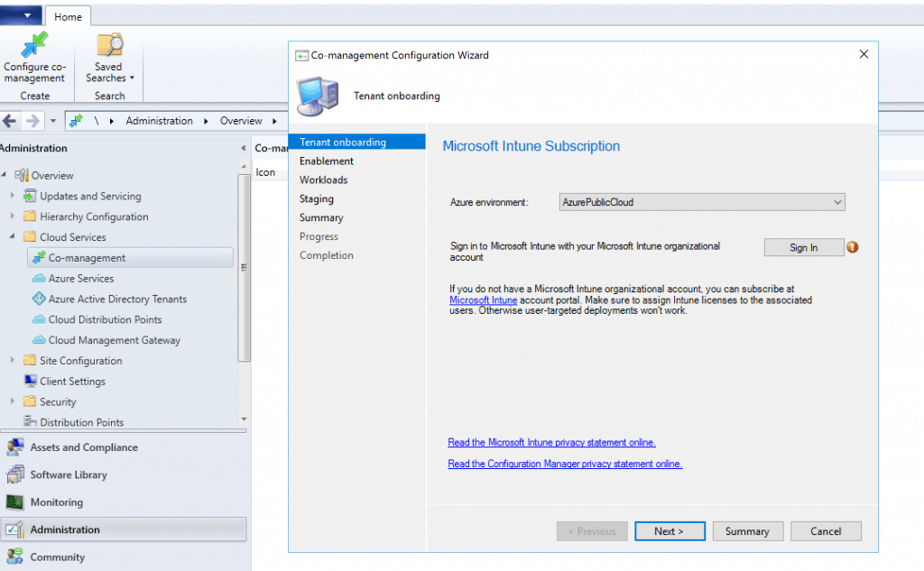Expand the Site Configuration node
Viewport: 924px width, 571px height.
point(12,359)
